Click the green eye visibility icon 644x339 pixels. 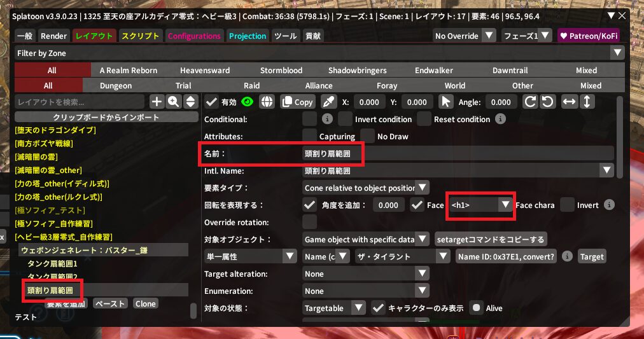point(247,102)
